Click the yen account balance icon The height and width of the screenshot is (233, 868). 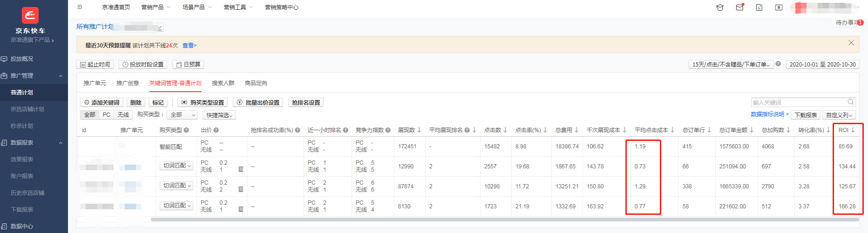pos(779,7)
